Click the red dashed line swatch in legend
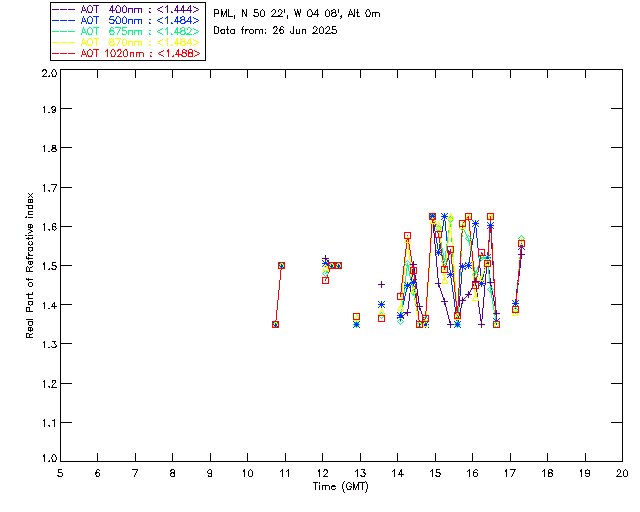Screen dimensions: 640x512 point(64,53)
